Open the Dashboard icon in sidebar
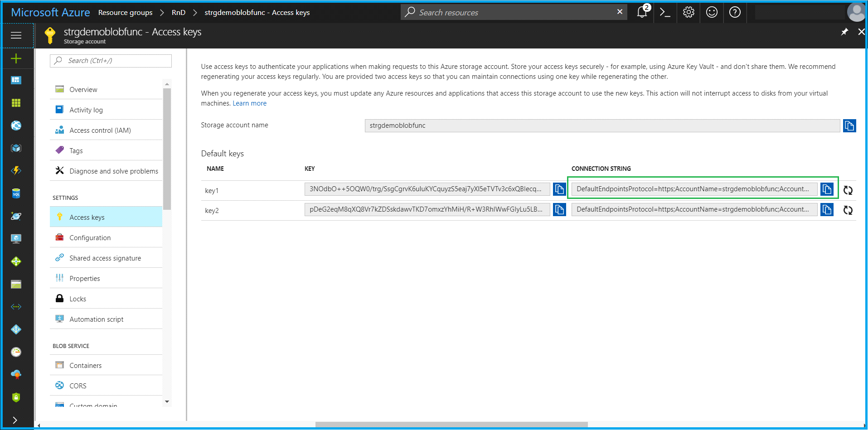The image size is (868, 430). coord(16,80)
